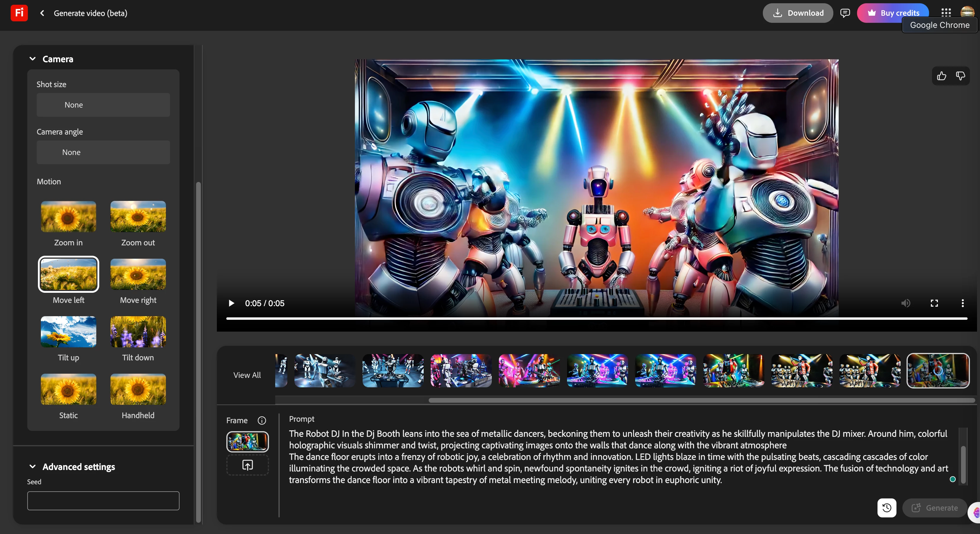Collapse the Advanced settings section

pyautogui.click(x=33, y=467)
